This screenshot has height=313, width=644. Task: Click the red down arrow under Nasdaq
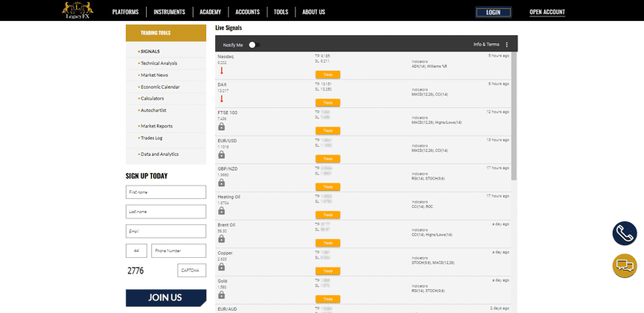[x=221, y=71]
